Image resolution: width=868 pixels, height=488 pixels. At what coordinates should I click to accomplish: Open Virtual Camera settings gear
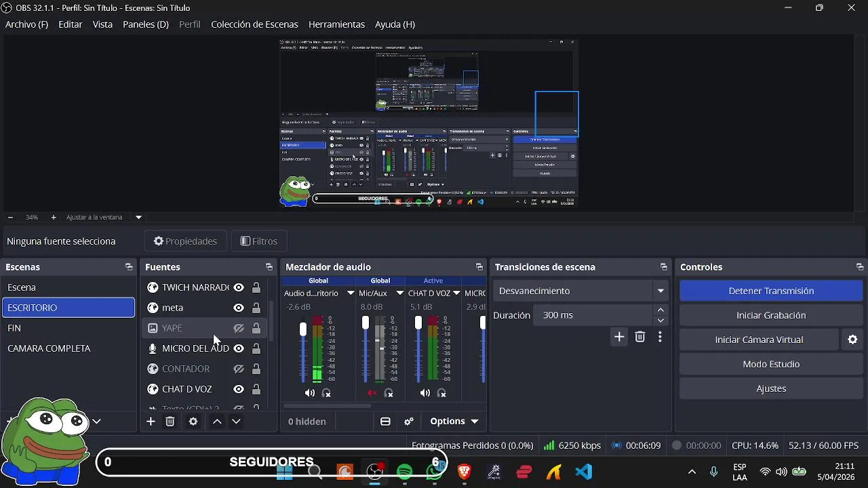click(853, 340)
